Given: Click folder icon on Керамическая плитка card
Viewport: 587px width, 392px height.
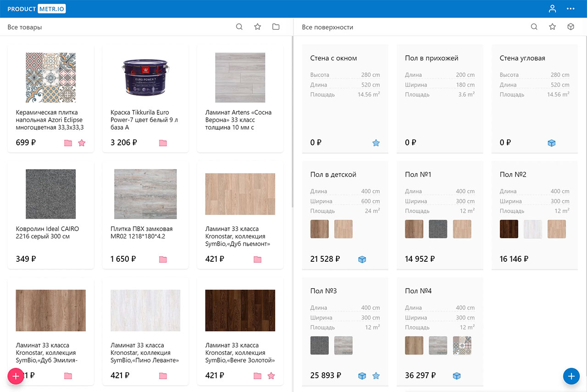Looking at the screenshot, I should tap(68, 143).
